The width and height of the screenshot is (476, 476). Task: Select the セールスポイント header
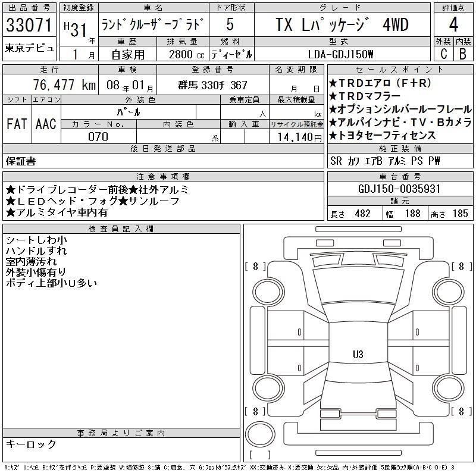click(x=400, y=70)
